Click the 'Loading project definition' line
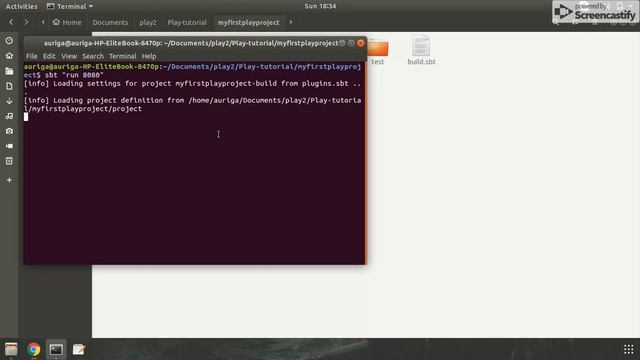 [192, 104]
